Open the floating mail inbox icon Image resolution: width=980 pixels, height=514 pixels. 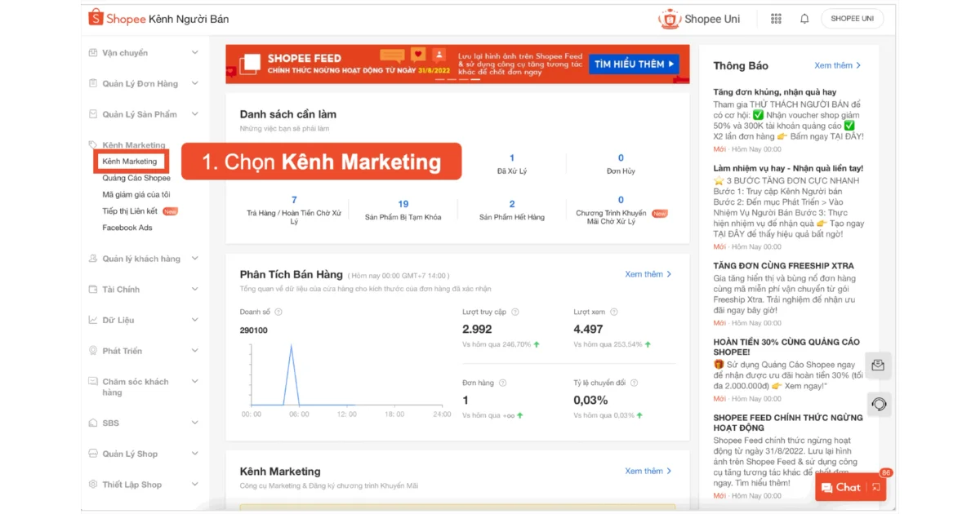pos(879,366)
